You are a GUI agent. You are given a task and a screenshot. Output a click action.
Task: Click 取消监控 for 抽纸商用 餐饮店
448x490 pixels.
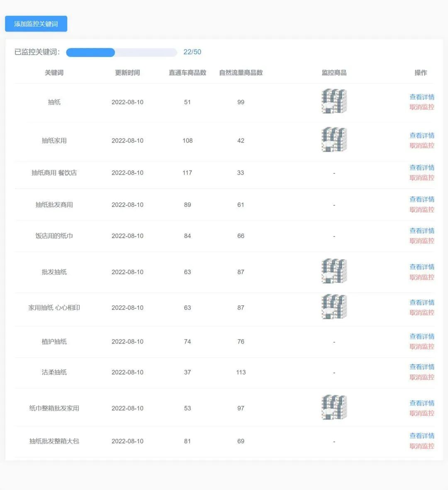click(x=421, y=178)
